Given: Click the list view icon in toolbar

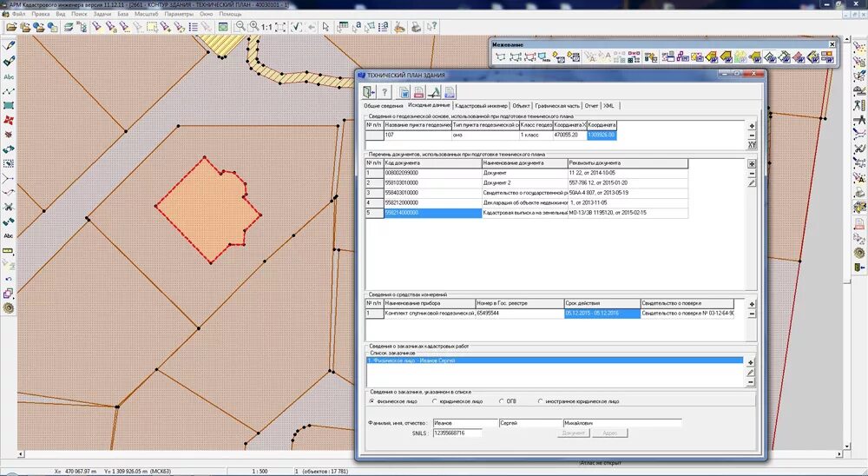Looking at the screenshot, I should click(x=194, y=27).
